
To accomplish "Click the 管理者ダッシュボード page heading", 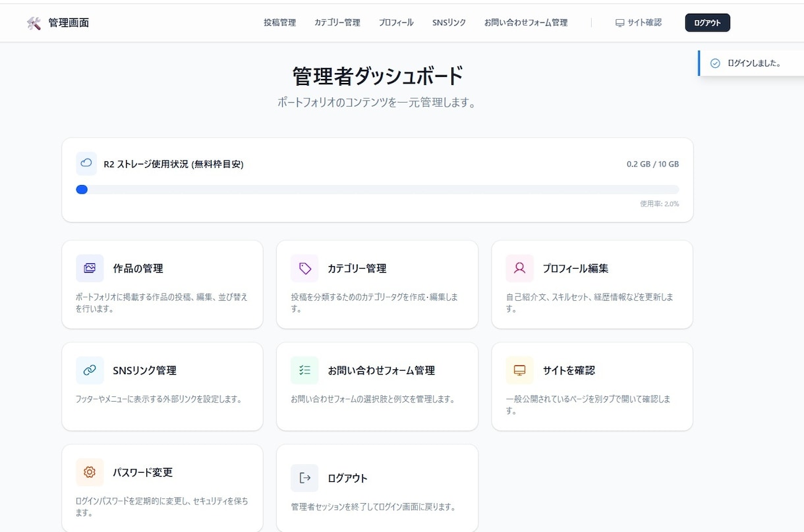I will point(378,76).
